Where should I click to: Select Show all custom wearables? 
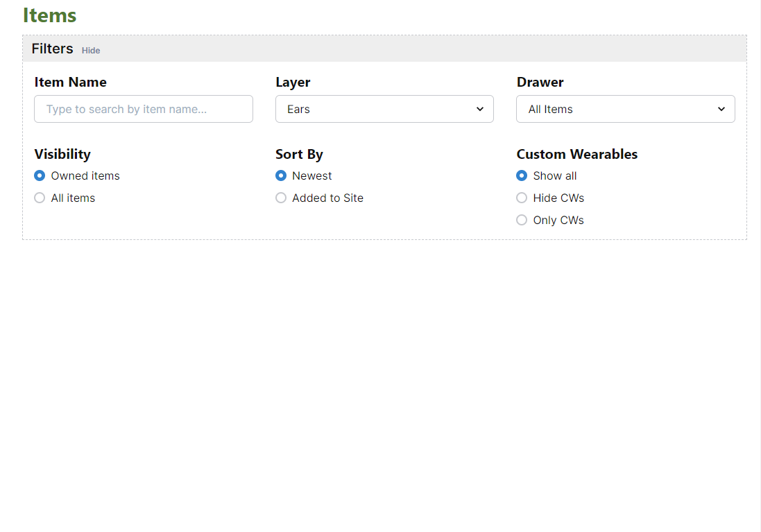click(x=522, y=175)
